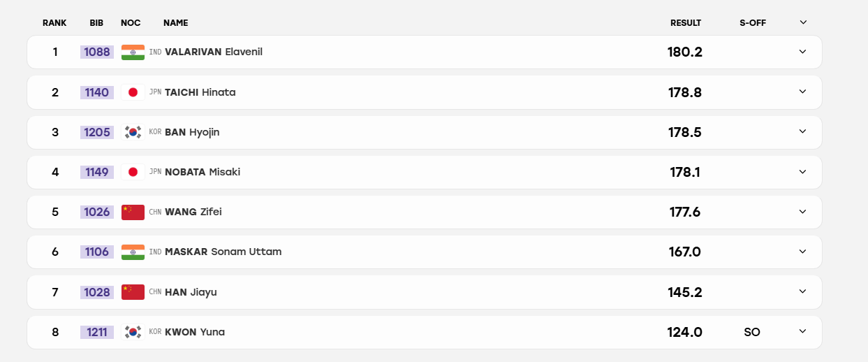The image size is (868, 362).
Task: Open athlete name WANG Zifei
Action: 193,212
